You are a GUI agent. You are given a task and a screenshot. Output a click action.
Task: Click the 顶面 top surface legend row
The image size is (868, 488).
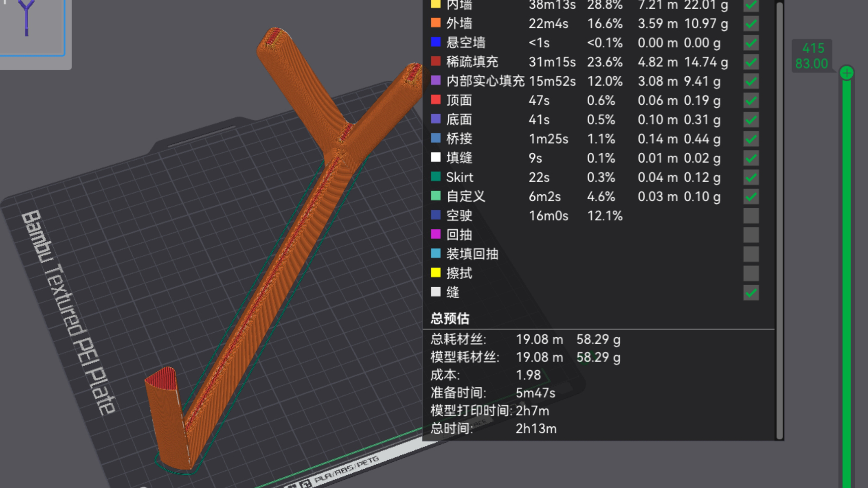(x=595, y=100)
